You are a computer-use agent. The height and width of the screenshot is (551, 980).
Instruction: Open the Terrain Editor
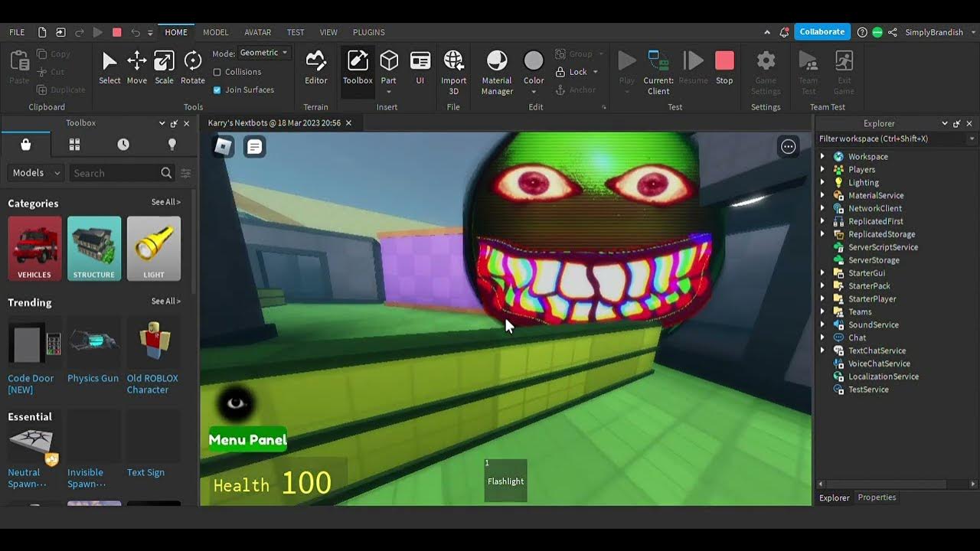coord(315,67)
